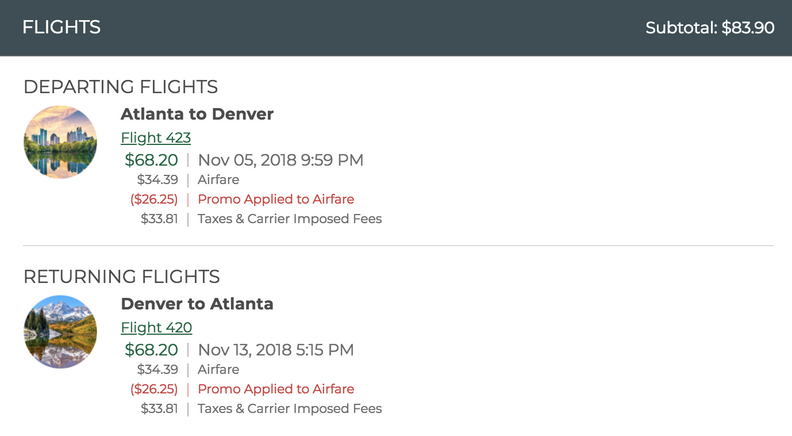This screenshot has width=792, height=436.
Task: Click the Atlanta to Denver route title
Action: (197, 114)
